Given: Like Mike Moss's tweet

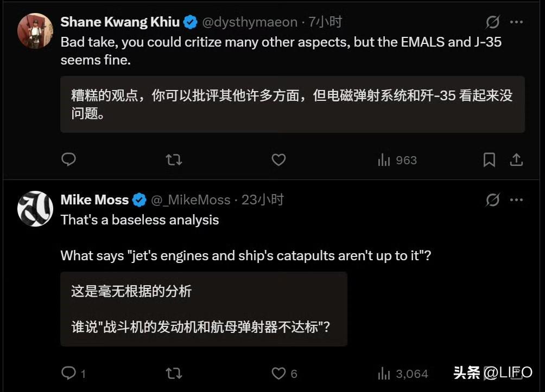Looking at the screenshot, I should tap(278, 374).
